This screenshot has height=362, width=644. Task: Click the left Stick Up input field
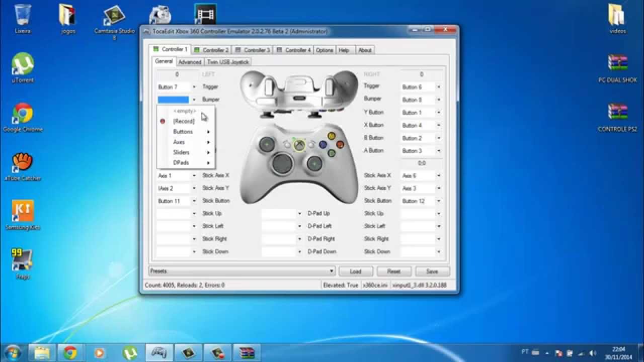coord(174,214)
